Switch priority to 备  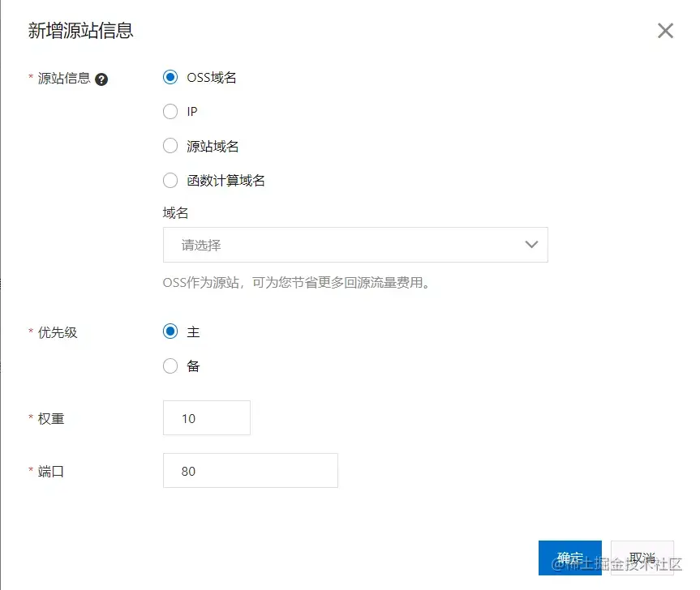pos(170,366)
